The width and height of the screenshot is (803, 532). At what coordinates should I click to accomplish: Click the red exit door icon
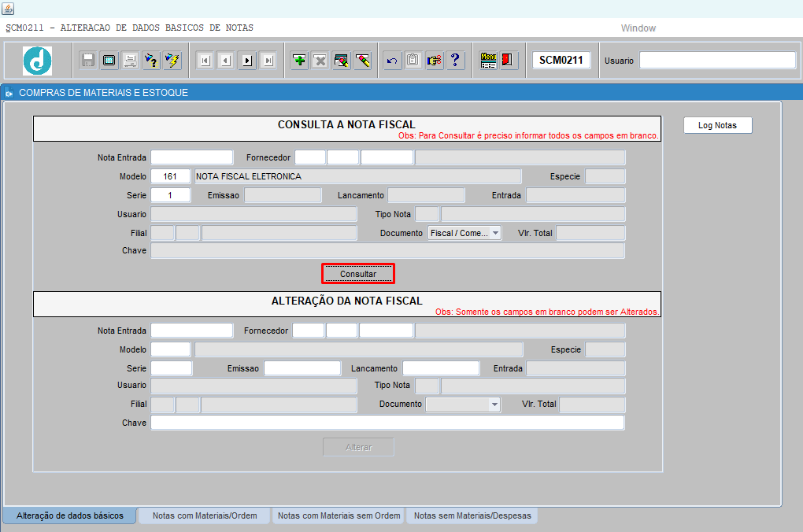(509, 61)
